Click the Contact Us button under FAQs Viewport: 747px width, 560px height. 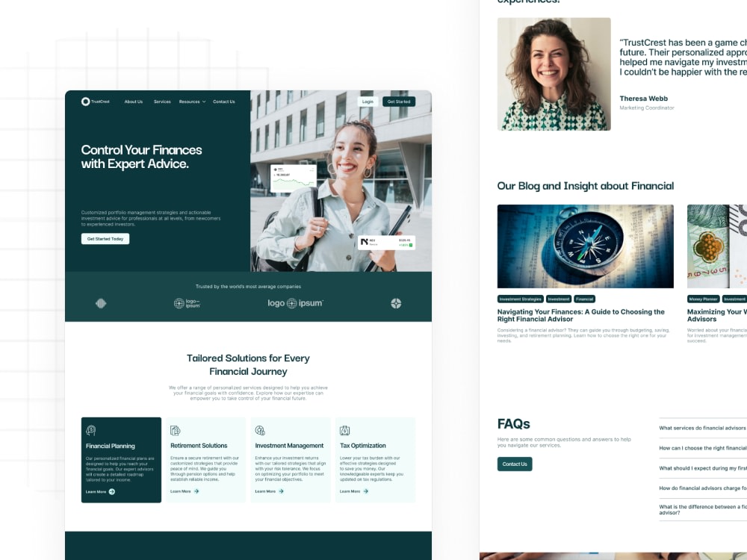(515, 464)
